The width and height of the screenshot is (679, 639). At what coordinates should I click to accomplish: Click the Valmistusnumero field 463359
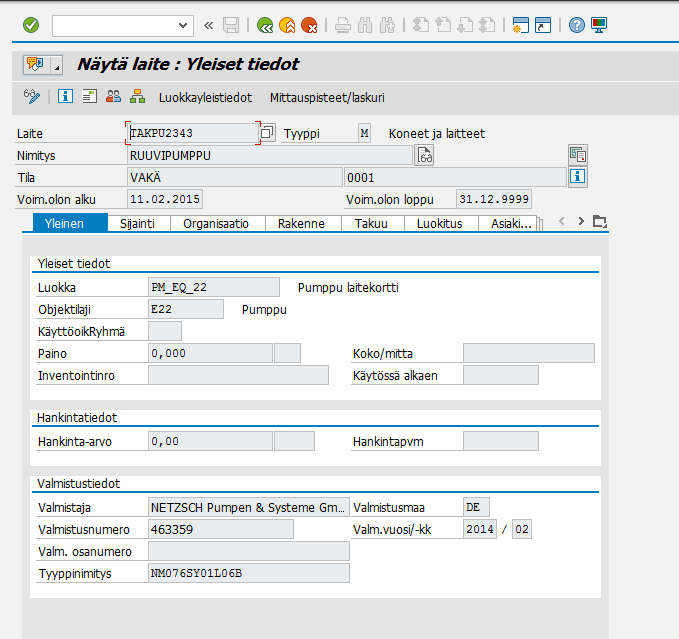(x=220, y=529)
